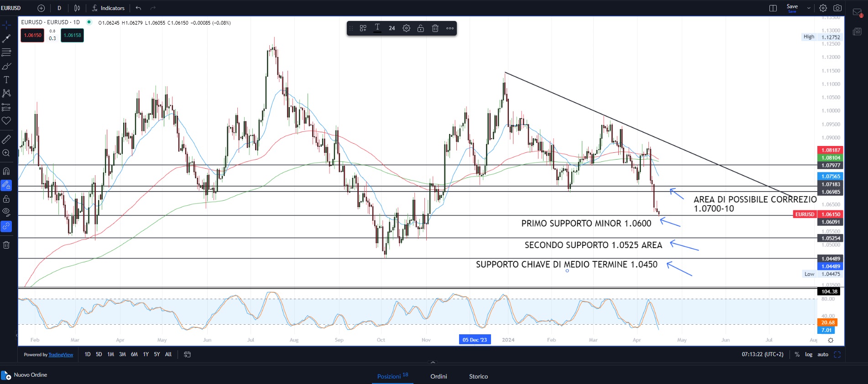Open the timezone 07:13:22 (UTC+2) menu
Screen dimensions: 868x384
click(x=763, y=354)
